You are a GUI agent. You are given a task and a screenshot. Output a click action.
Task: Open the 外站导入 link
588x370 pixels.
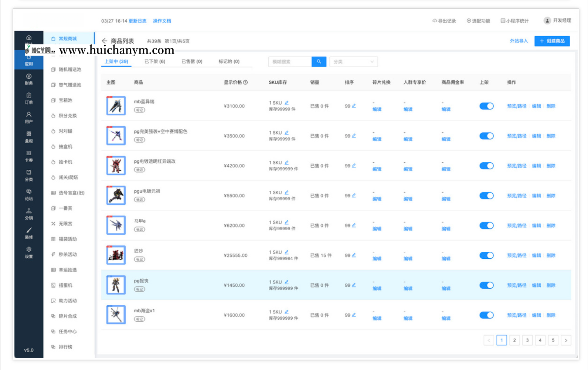[x=519, y=41]
